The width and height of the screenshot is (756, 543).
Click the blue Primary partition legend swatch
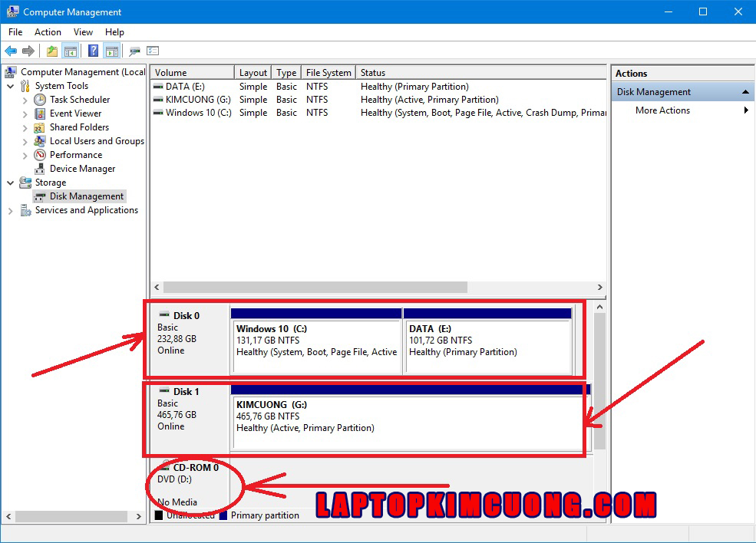[223, 515]
